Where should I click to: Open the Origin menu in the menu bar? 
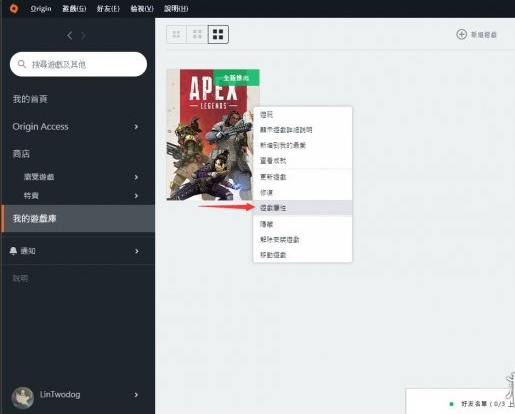pyautogui.click(x=41, y=9)
